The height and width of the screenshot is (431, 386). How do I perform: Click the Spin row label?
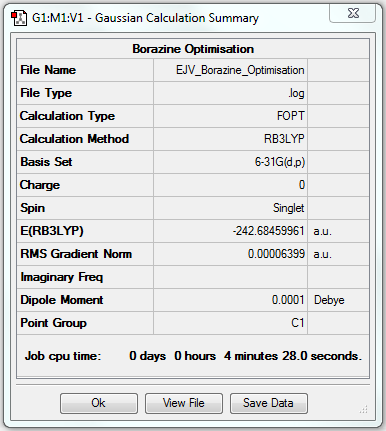pos(33,208)
